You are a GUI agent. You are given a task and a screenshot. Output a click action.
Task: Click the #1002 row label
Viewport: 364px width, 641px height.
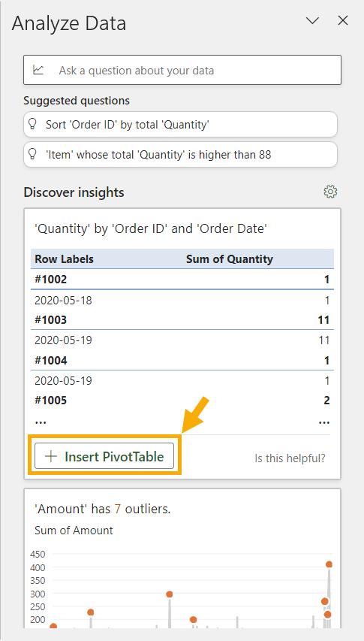(x=51, y=280)
